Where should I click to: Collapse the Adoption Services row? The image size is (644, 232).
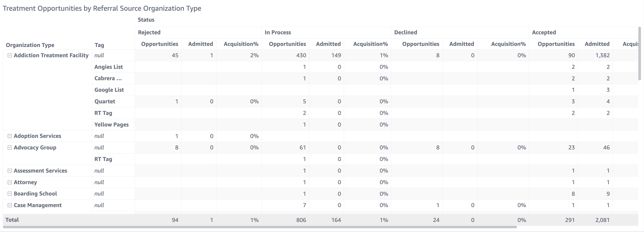10,136
